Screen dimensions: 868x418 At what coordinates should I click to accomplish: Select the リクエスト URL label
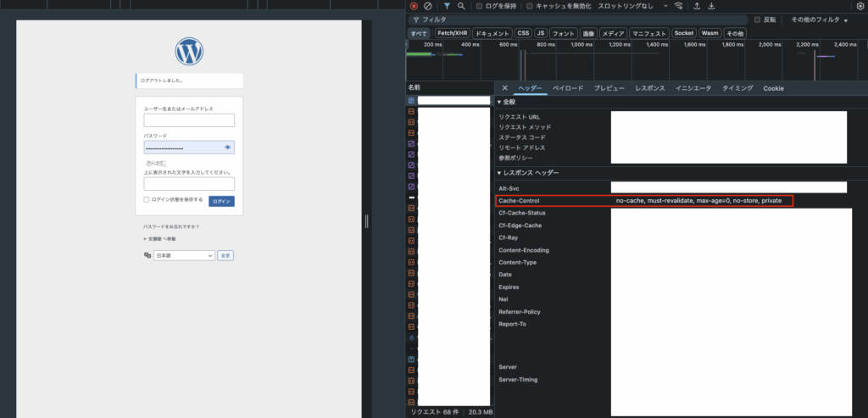point(520,117)
